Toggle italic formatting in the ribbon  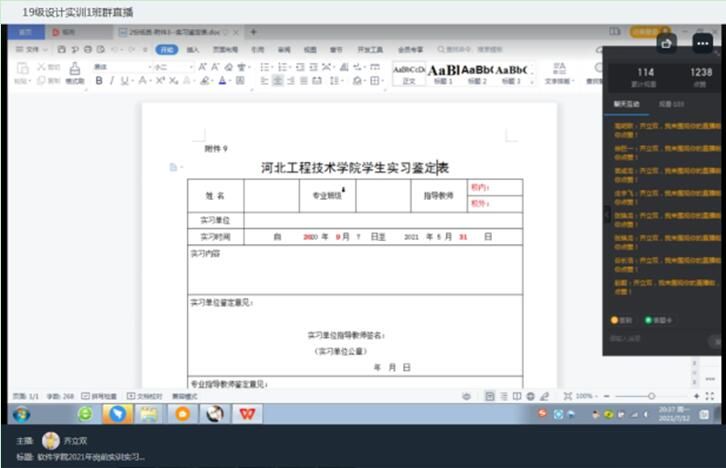click(112, 81)
